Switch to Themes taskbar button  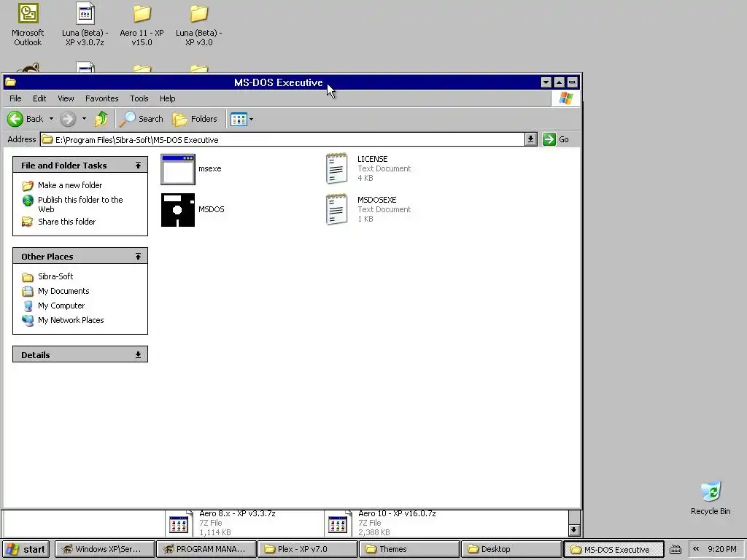click(410, 549)
